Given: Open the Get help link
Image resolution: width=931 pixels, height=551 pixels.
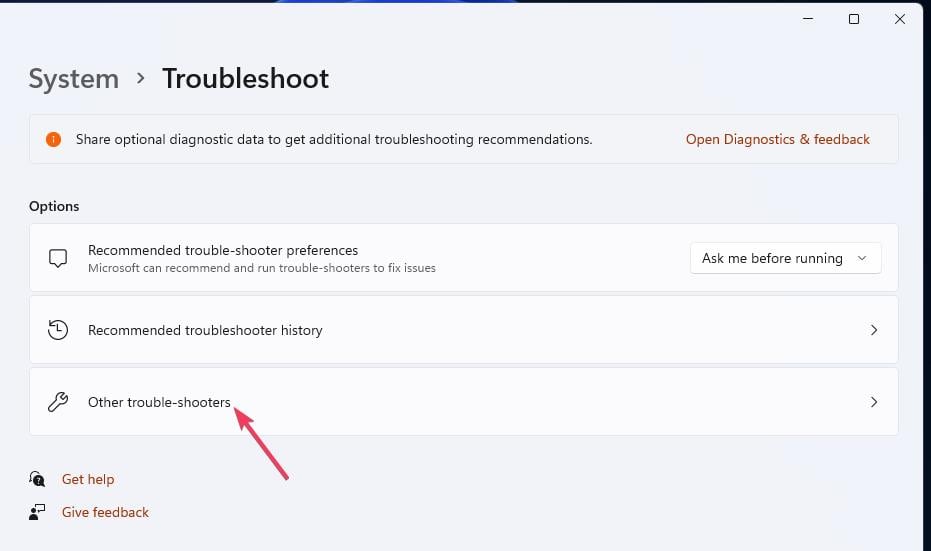Looking at the screenshot, I should [x=88, y=479].
